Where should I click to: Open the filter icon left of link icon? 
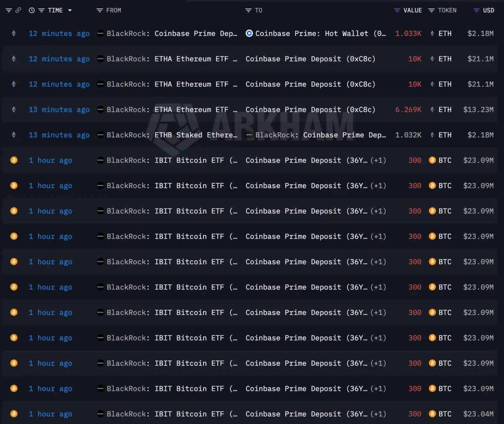tap(8, 10)
